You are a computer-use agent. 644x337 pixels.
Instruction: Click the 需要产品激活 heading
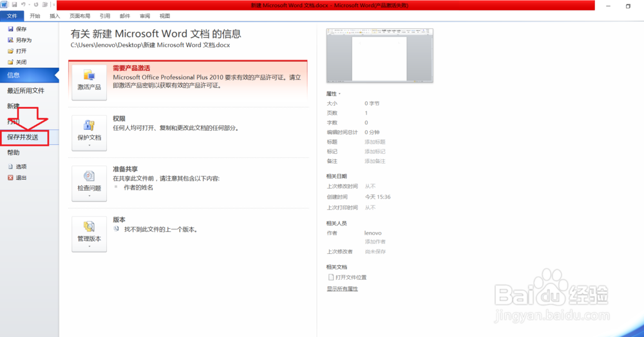click(x=131, y=68)
